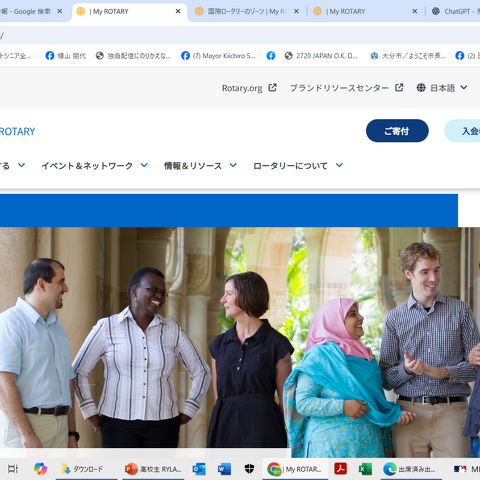Expand the イベント＆ネットワーク menu
Image resolution: width=480 pixels, height=480 pixels.
tap(94, 165)
